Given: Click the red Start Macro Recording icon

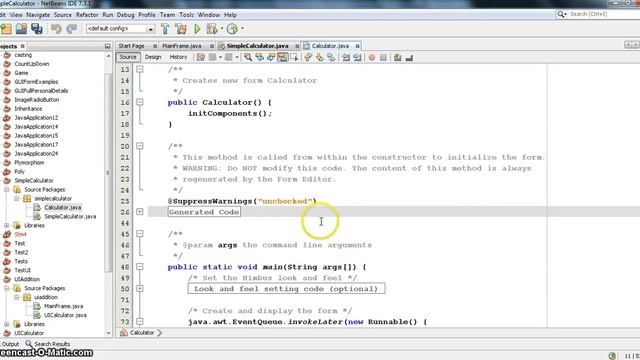Looking at the screenshot, I should tap(371, 58).
